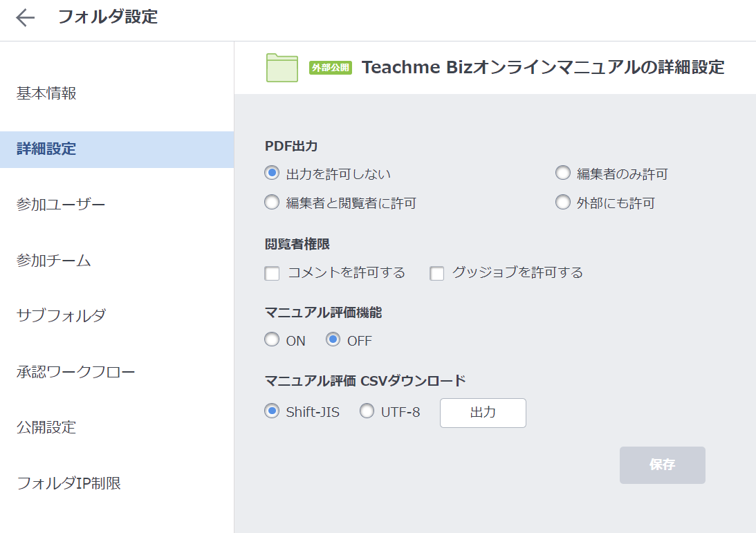Select 編集者のみ許可 for PDF output
The width and height of the screenshot is (756, 533).
point(563,173)
